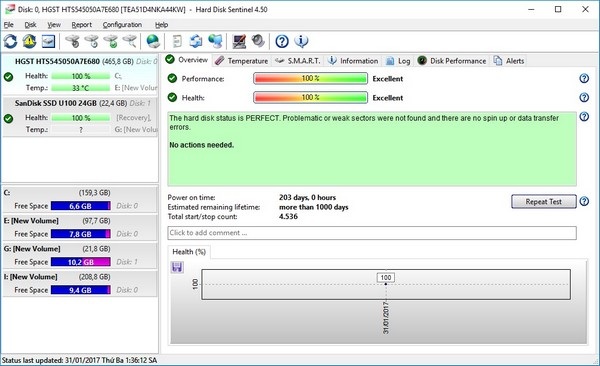Viewport: 600px width, 366px height.
Task: Click the 100 data point on health graph
Action: click(386, 284)
